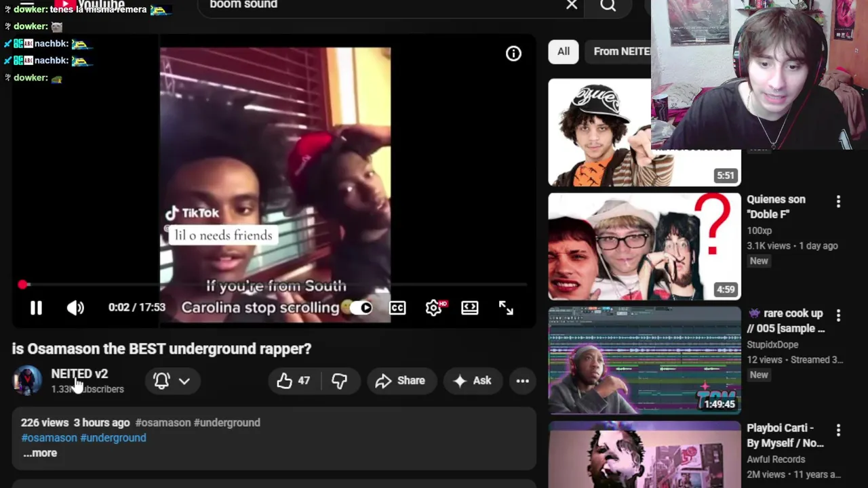
Task: Click the 100xp channel name
Action: coord(759,231)
